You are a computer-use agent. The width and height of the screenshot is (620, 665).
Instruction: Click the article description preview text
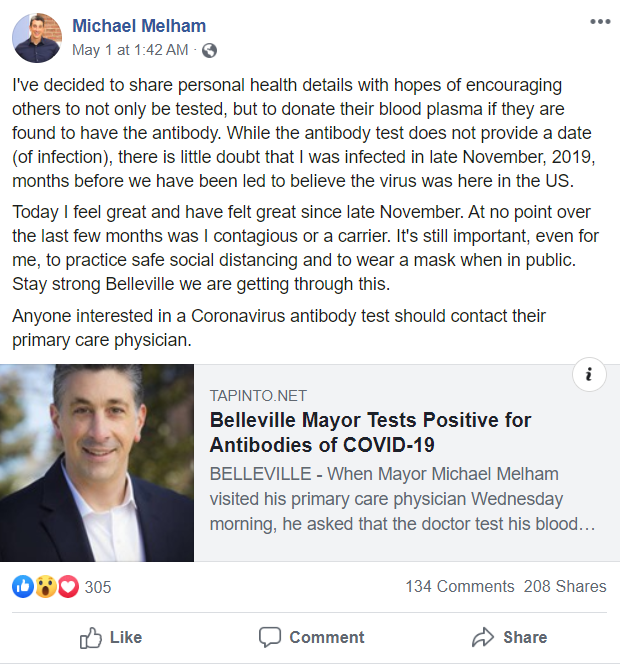coord(400,498)
